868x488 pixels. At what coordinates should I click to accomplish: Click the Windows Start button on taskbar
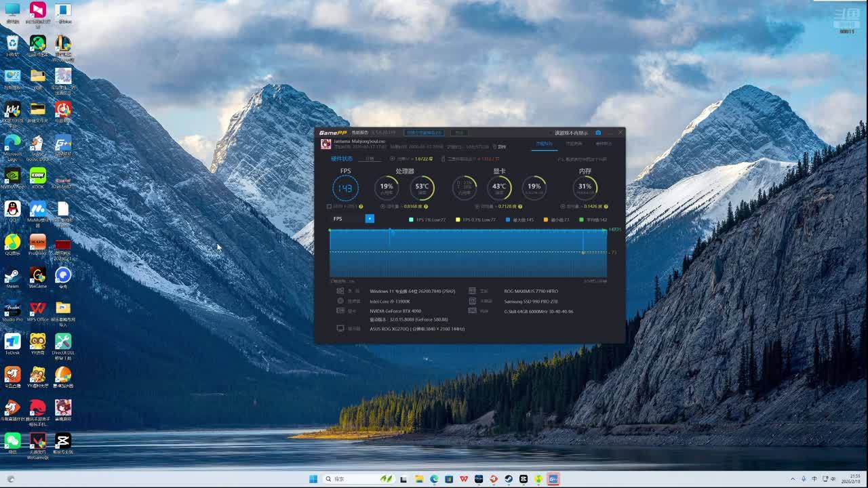click(x=313, y=479)
